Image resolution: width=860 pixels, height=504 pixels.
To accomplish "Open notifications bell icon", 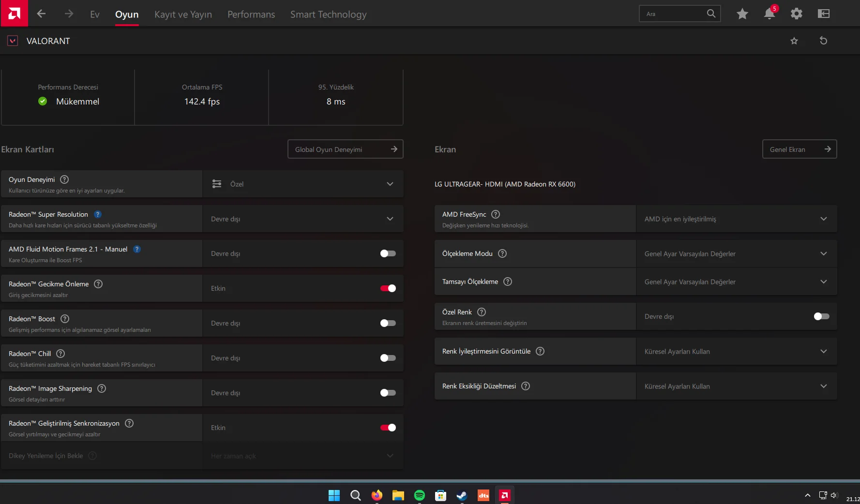I will (769, 14).
